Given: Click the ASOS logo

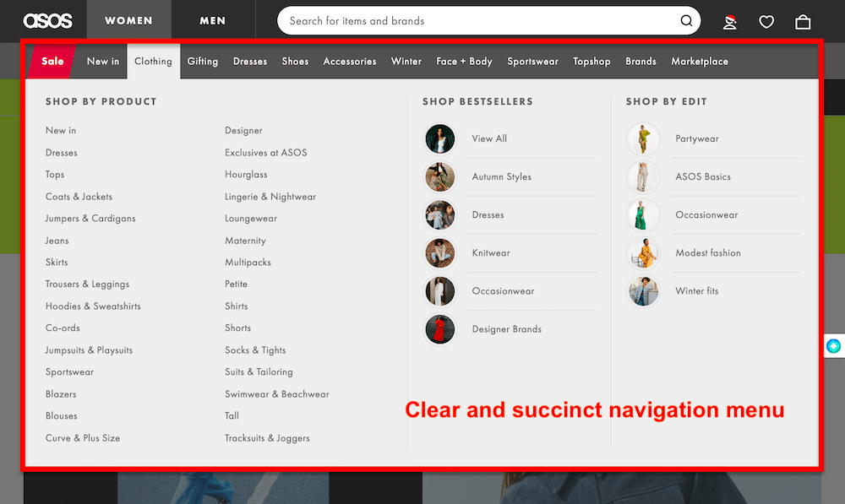Looking at the screenshot, I should click(x=47, y=21).
